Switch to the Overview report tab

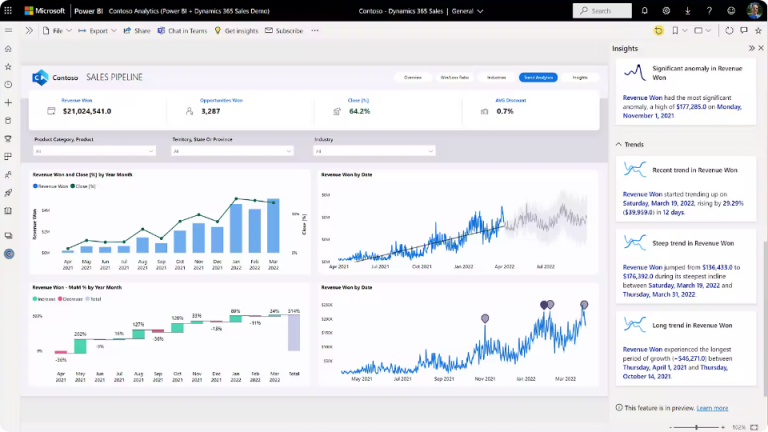412,77
